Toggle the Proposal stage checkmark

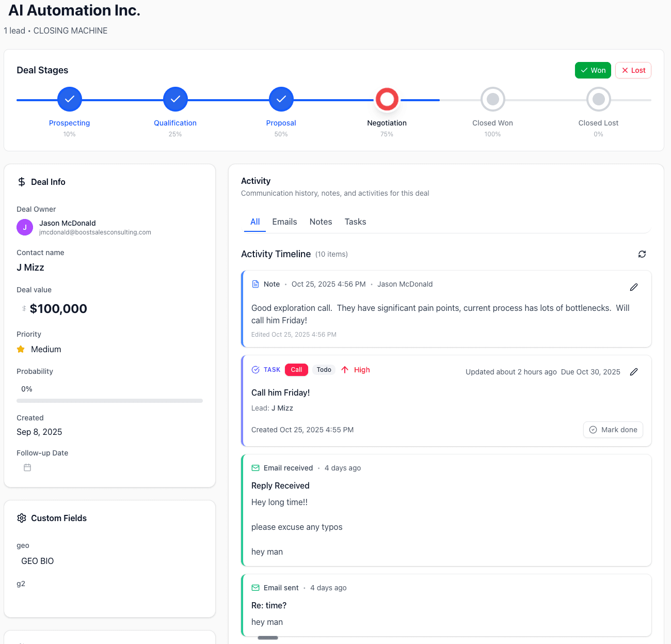(x=281, y=99)
